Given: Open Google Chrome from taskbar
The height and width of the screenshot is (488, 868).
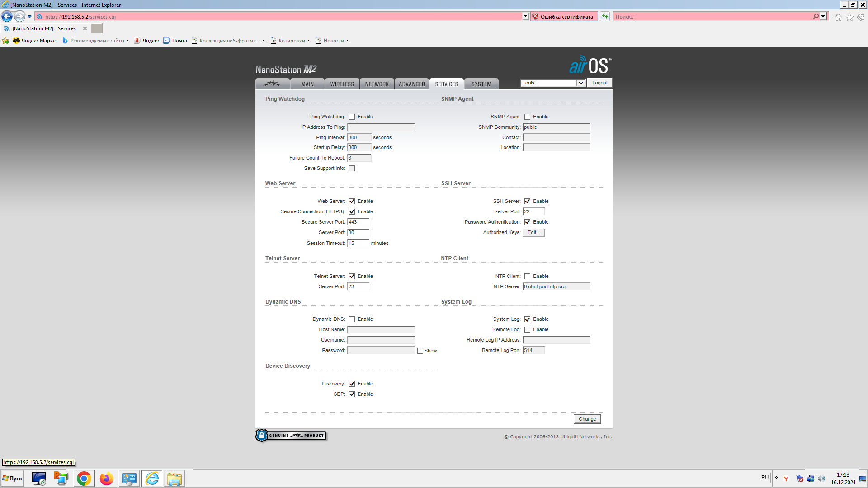Looking at the screenshot, I should [84, 479].
